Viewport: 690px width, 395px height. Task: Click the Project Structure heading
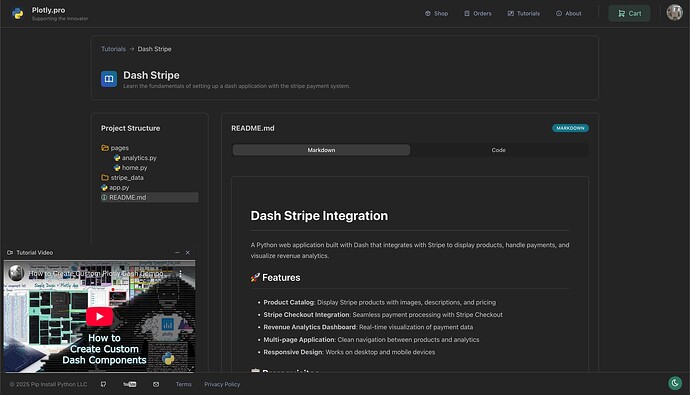tap(130, 128)
